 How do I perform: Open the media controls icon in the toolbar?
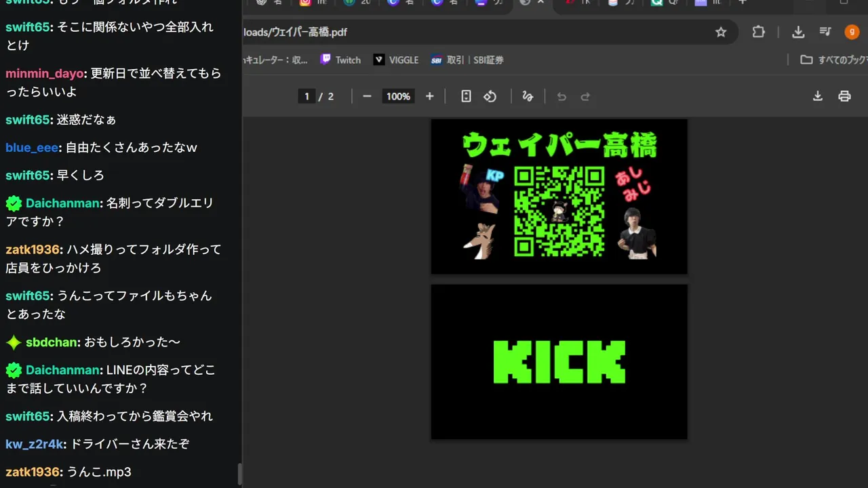tap(825, 32)
